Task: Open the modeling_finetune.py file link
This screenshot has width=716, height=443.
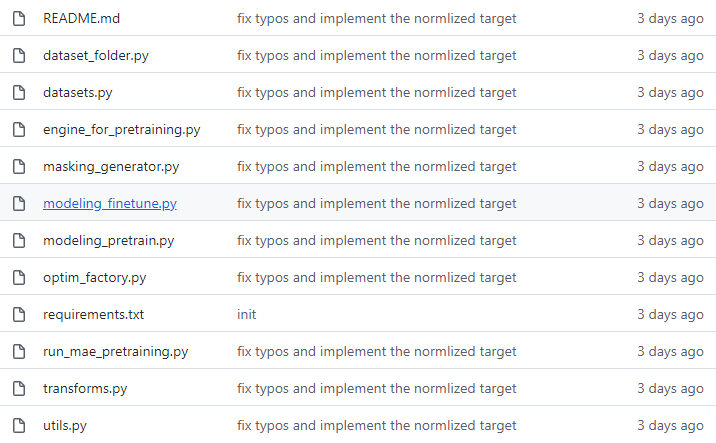Action: click(x=110, y=203)
